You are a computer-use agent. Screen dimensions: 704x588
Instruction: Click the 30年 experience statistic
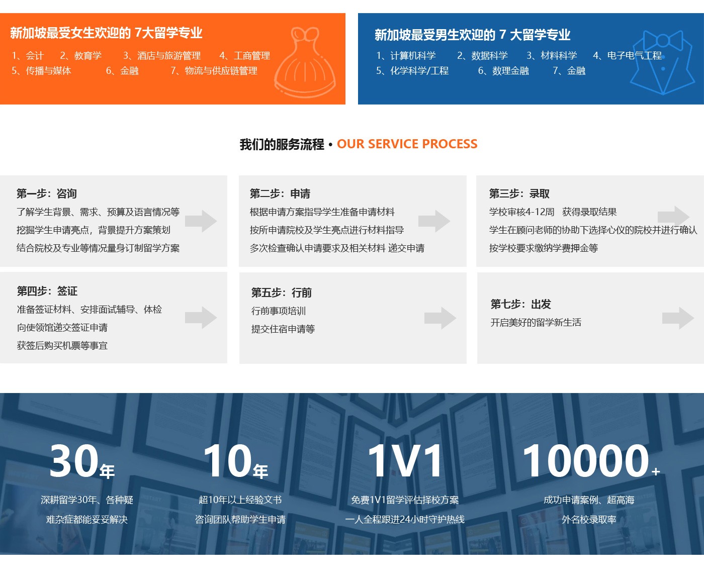[82, 461]
